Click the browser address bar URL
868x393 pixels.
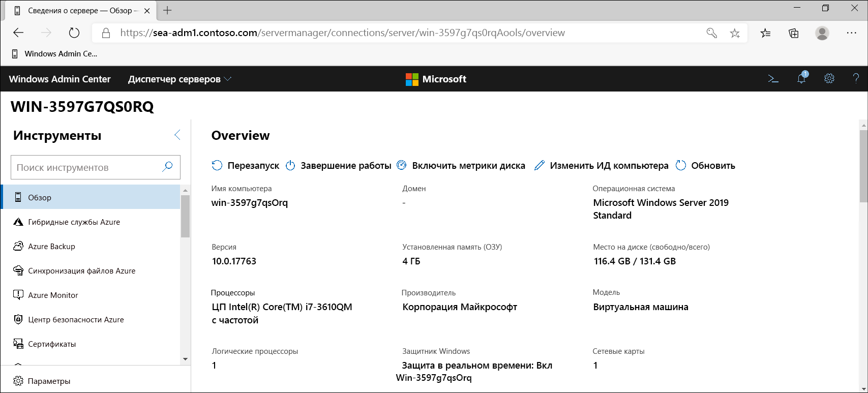343,33
